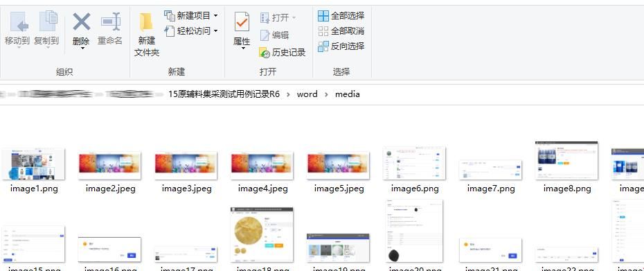Screen dimensions: 644x271
Task: Click the 重命名 (Rename) icon
Action: 111,21
